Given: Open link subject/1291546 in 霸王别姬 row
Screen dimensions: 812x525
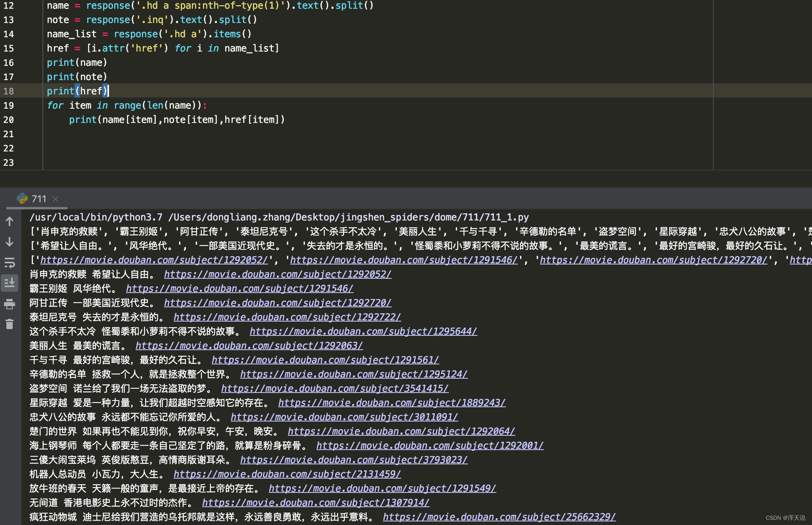Looking at the screenshot, I should (x=239, y=289).
